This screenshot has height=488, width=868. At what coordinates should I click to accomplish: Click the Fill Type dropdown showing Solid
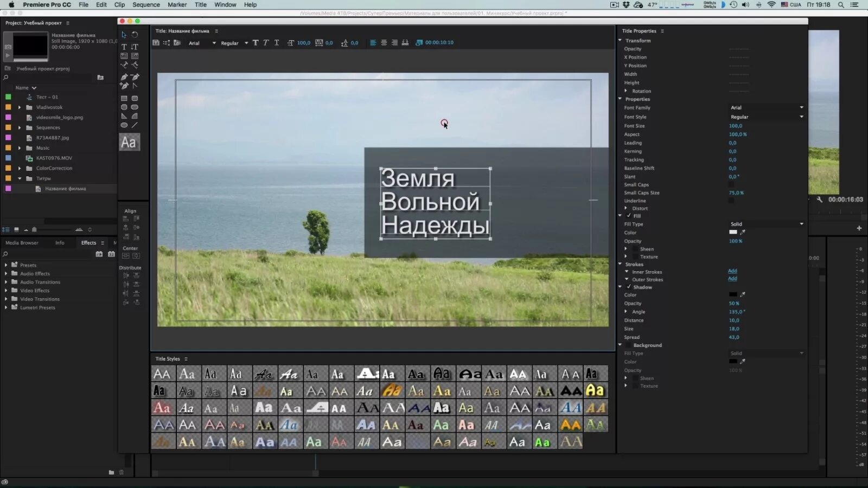point(766,223)
